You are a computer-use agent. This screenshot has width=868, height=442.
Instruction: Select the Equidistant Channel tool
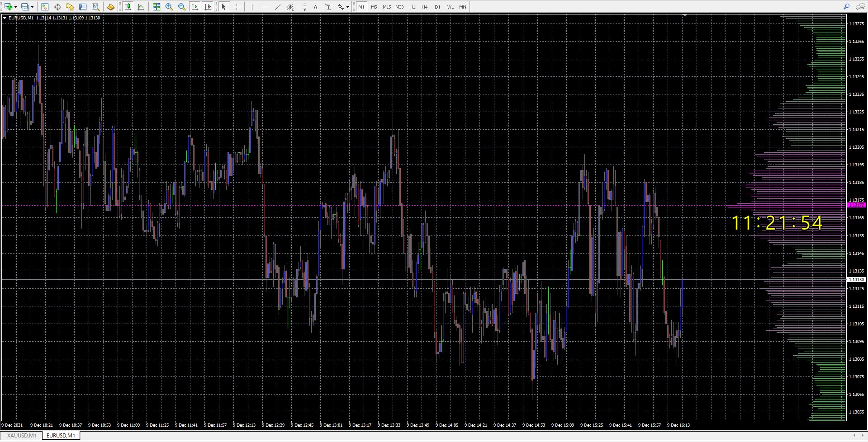pyautogui.click(x=290, y=7)
